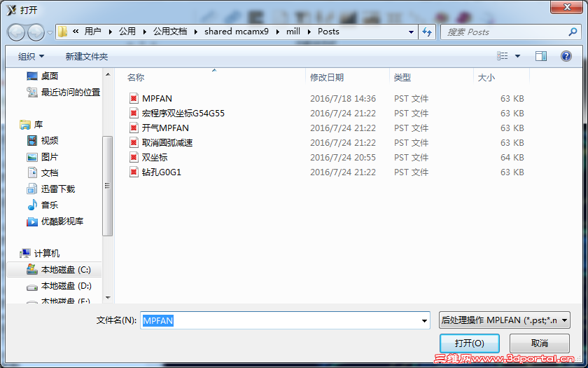
Task: Click the forward navigation arrow button
Action: pos(36,32)
